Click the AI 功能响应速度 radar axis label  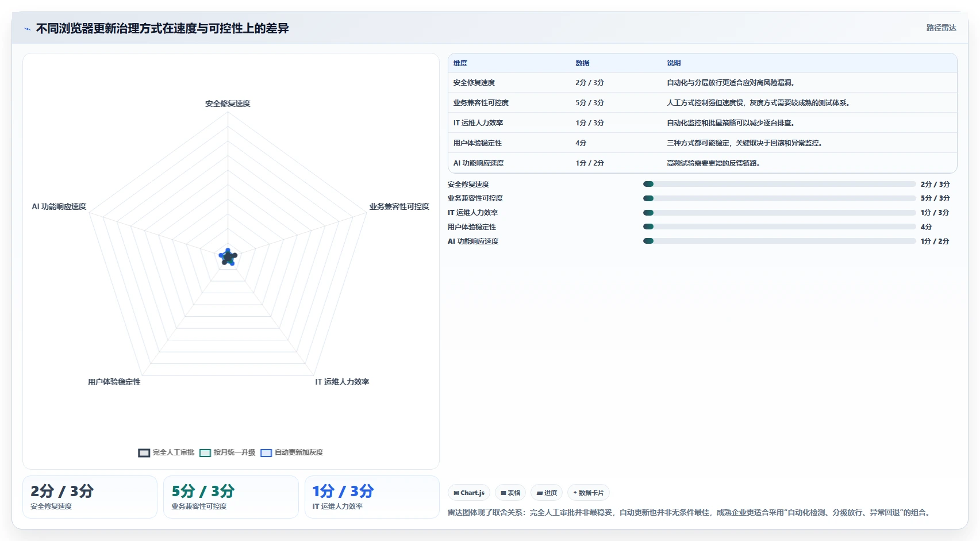click(x=59, y=206)
